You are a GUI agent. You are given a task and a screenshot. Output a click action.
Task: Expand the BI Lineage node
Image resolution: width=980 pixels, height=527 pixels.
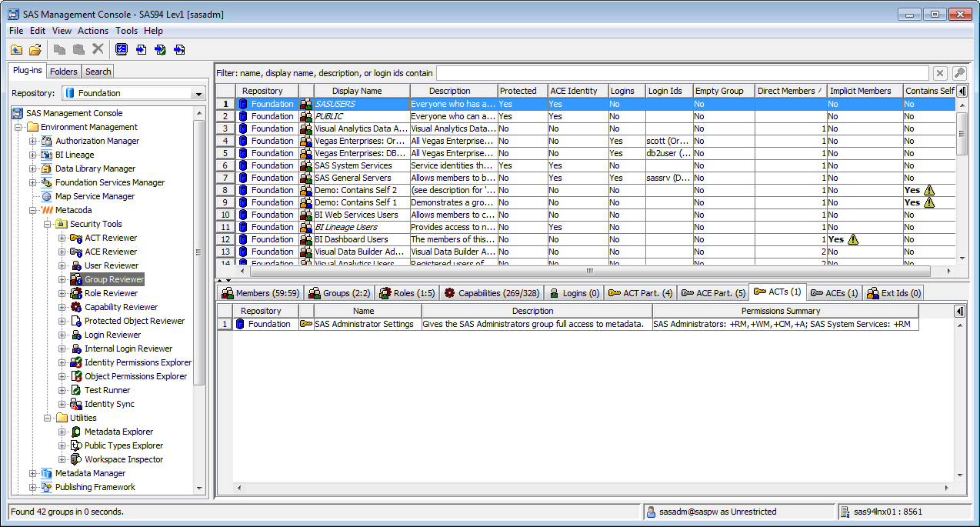[x=33, y=155]
